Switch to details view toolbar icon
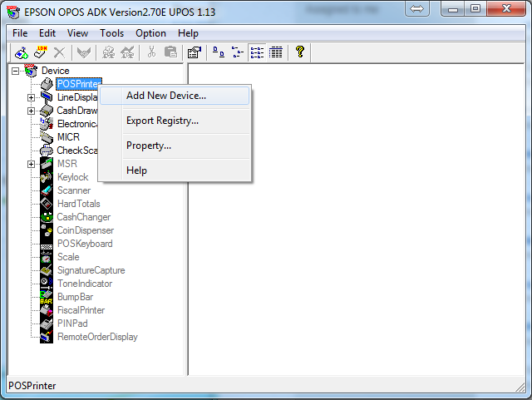The image size is (532, 400). (275, 52)
